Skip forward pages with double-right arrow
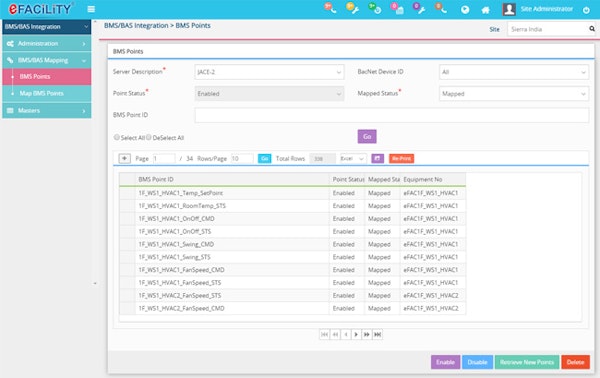The width and height of the screenshot is (600, 378). tap(367, 334)
